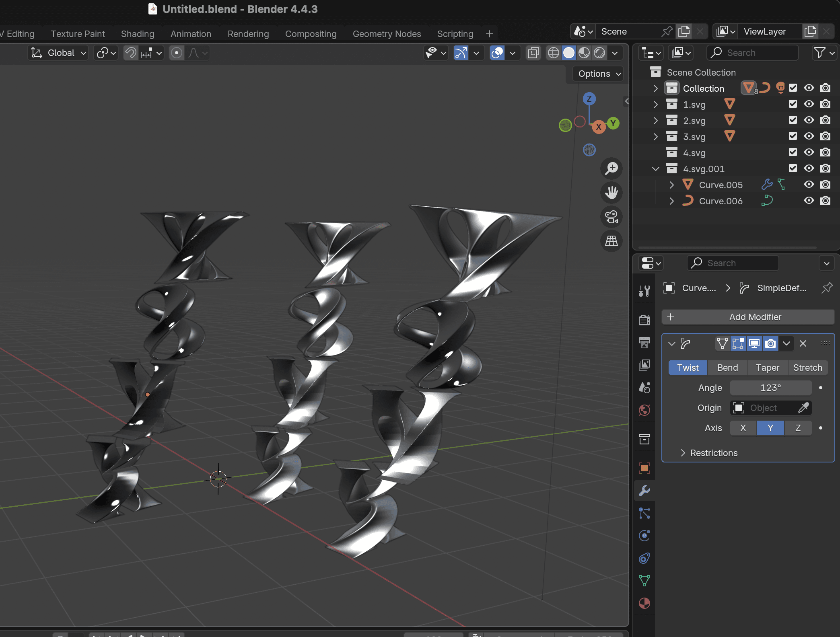This screenshot has height=637, width=840.
Task: Disable render camera for Curve.006
Action: click(825, 201)
